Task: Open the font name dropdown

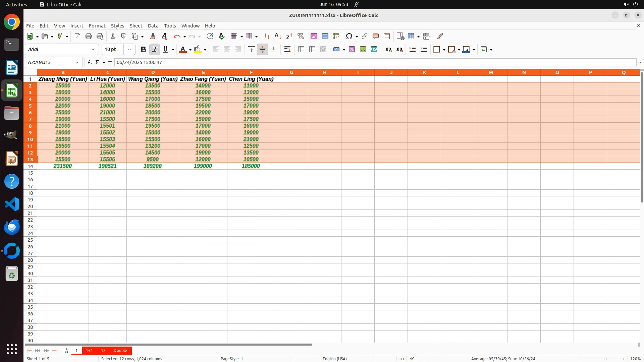Action: [x=93, y=49]
